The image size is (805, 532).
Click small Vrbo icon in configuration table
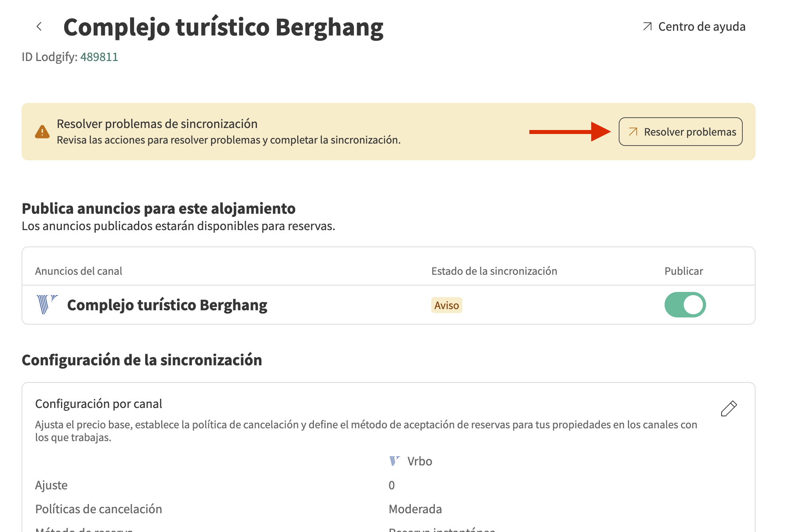click(394, 461)
